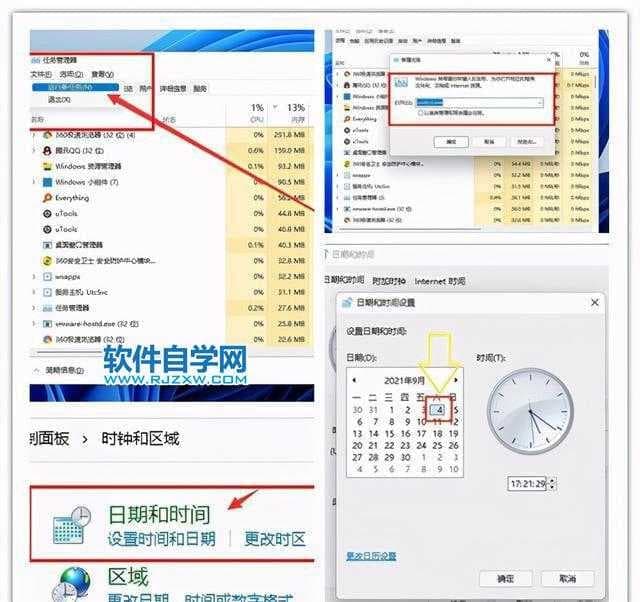Click the spinner arrows beside the 17:21:29 time
640x602 pixels.
pyautogui.click(x=552, y=484)
